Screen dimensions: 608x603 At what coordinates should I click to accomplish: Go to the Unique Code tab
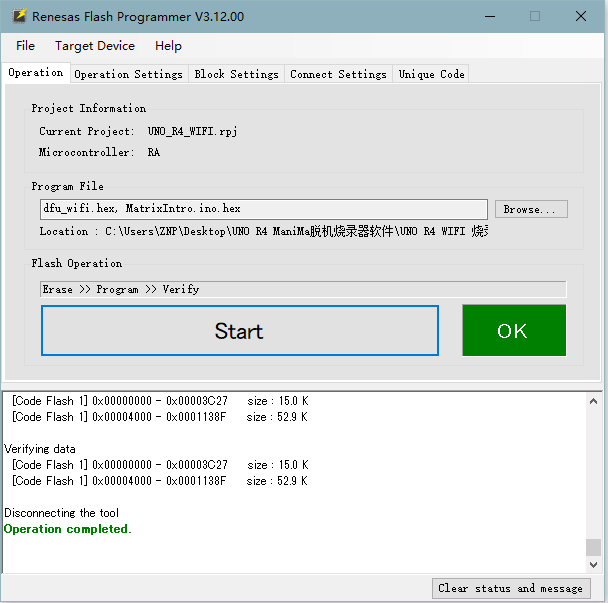[431, 74]
